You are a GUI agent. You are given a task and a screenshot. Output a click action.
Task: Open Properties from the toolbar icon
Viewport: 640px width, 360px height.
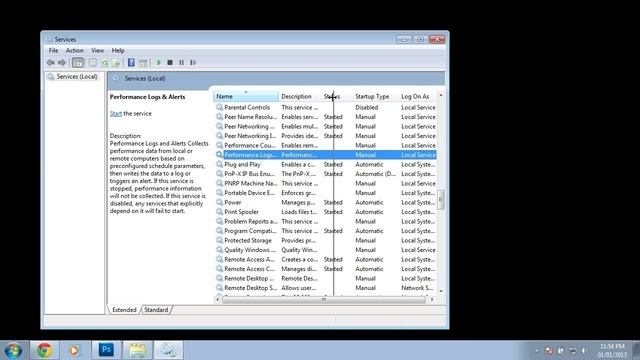point(93,62)
